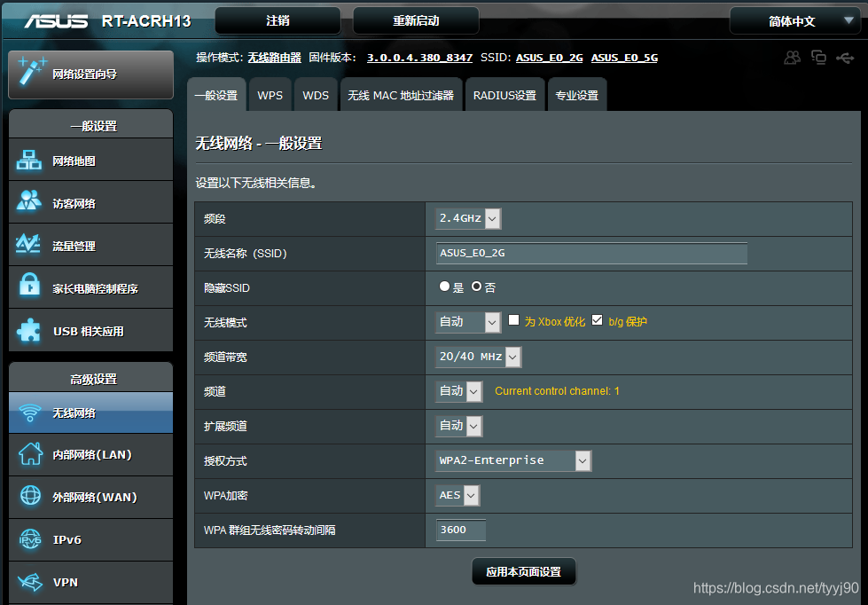Open 内部网络(LAN) in the sidebar
The image size is (868, 605).
click(x=92, y=455)
